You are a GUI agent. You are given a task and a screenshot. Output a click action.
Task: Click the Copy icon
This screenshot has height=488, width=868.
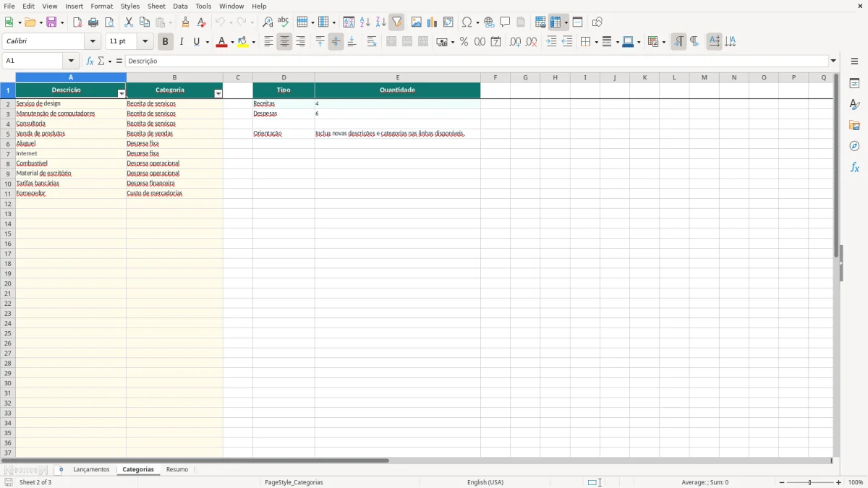click(145, 22)
